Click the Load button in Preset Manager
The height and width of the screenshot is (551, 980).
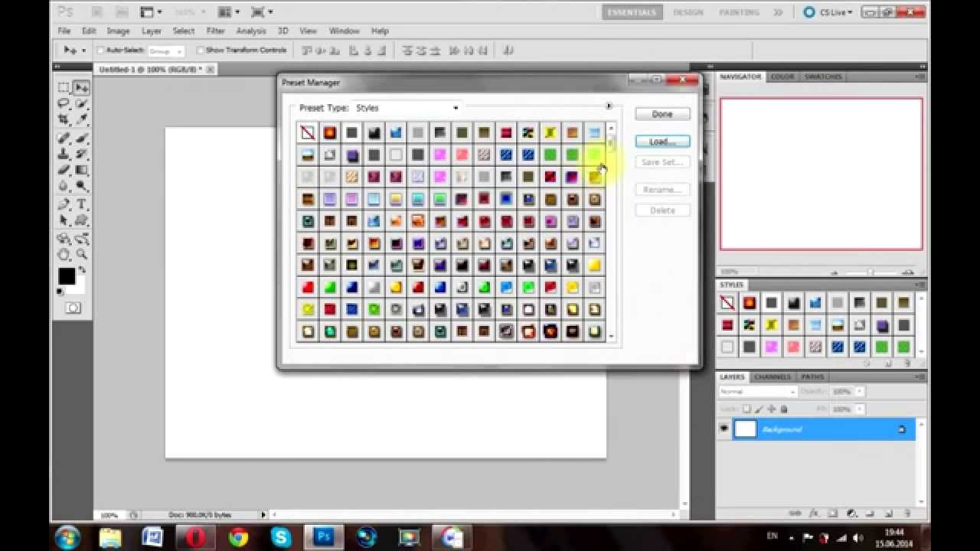pyautogui.click(x=662, y=142)
